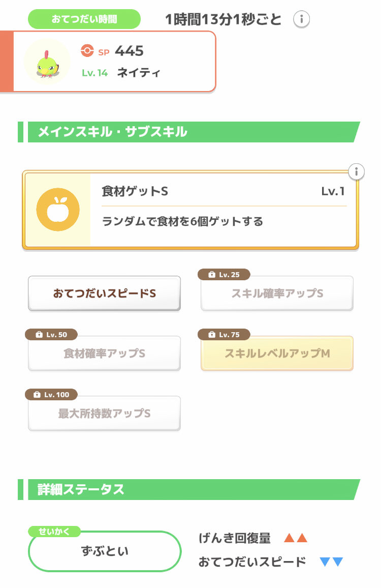Tap the おてつだい時間 green label

84,20
